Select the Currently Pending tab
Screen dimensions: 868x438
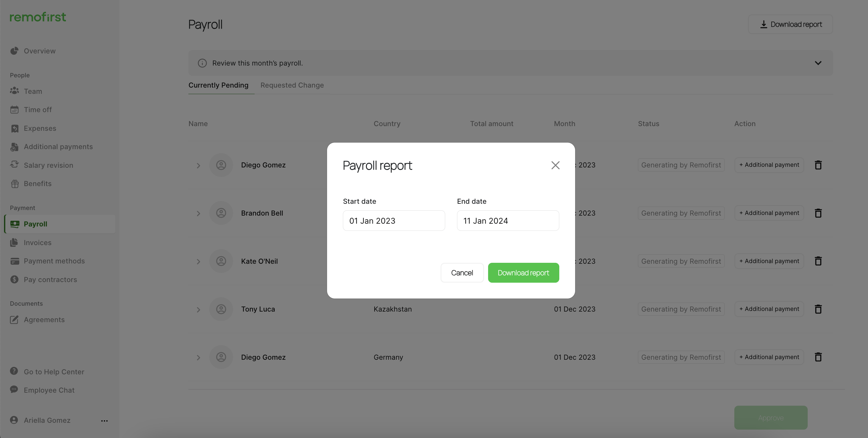[218, 85]
